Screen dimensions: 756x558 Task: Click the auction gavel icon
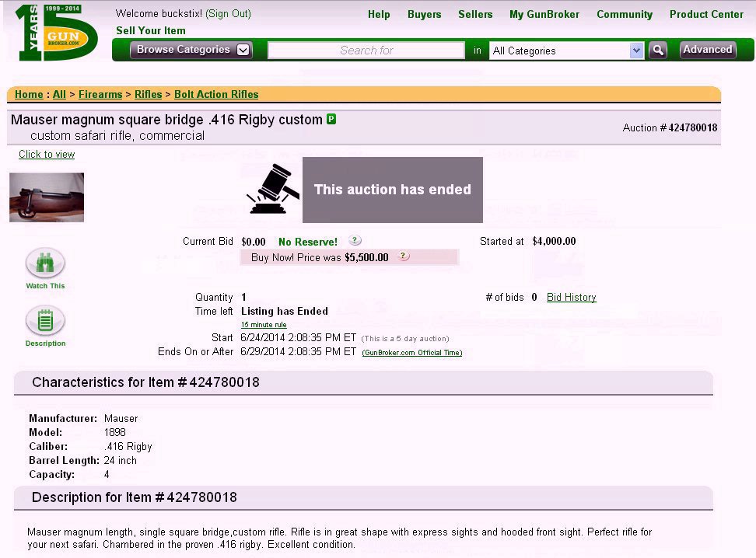273,190
